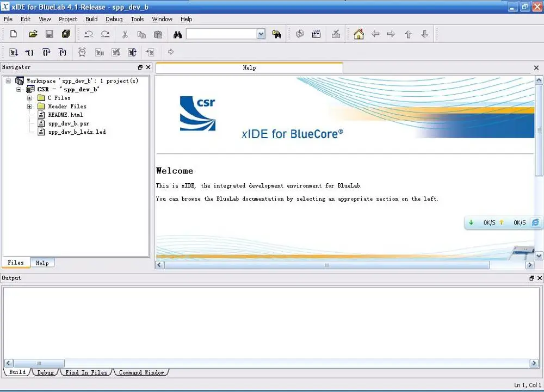
Task: Select the Command Window tab
Action: [141, 372]
